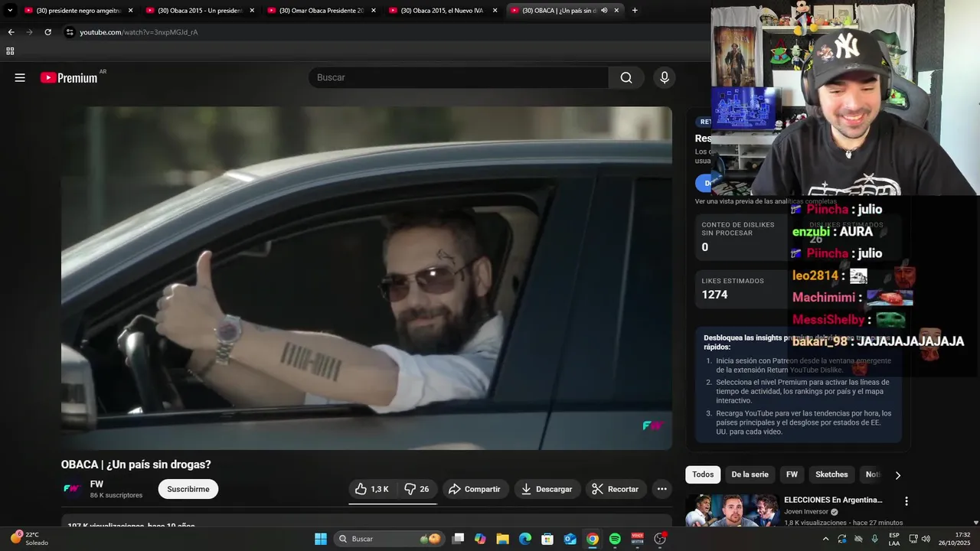Clip the video with Recortar

(x=616, y=489)
